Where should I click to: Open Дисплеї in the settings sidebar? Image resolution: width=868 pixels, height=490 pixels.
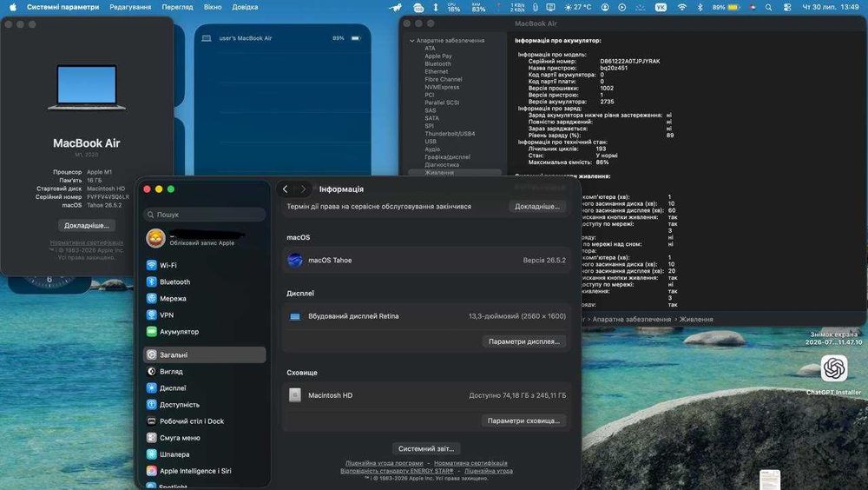pyautogui.click(x=204, y=388)
